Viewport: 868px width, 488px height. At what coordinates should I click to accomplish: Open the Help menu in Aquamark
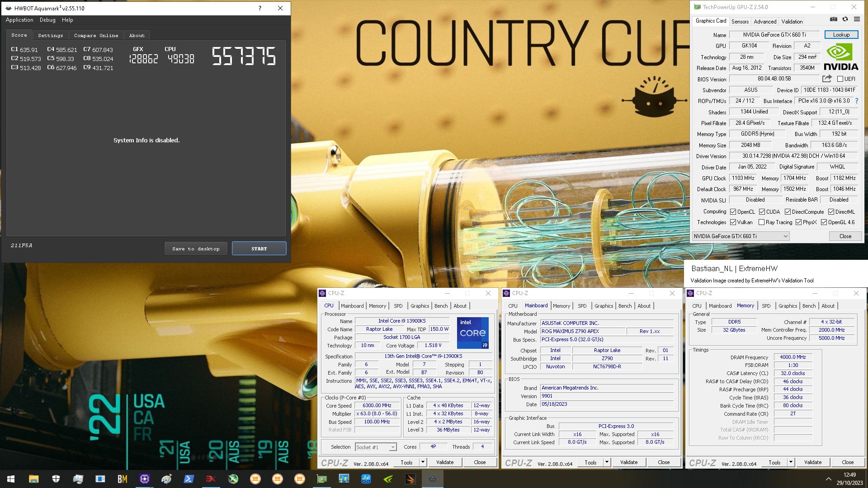click(x=67, y=20)
